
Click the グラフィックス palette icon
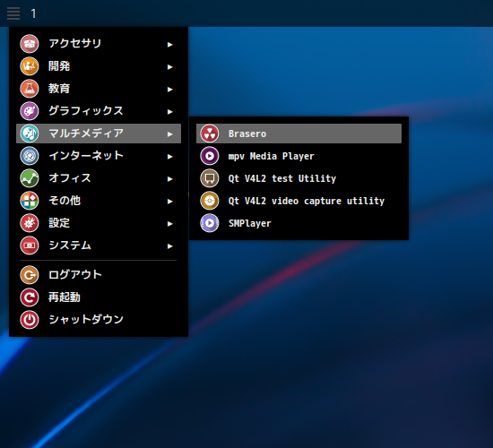click(30, 111)
